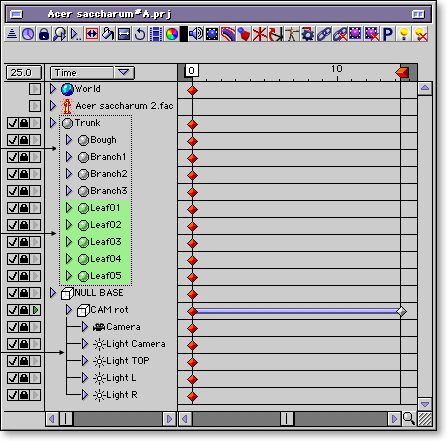This screenshot has width=447, height=441.
Task: Click the human figure toolbar icon
Action: point(292,34)
